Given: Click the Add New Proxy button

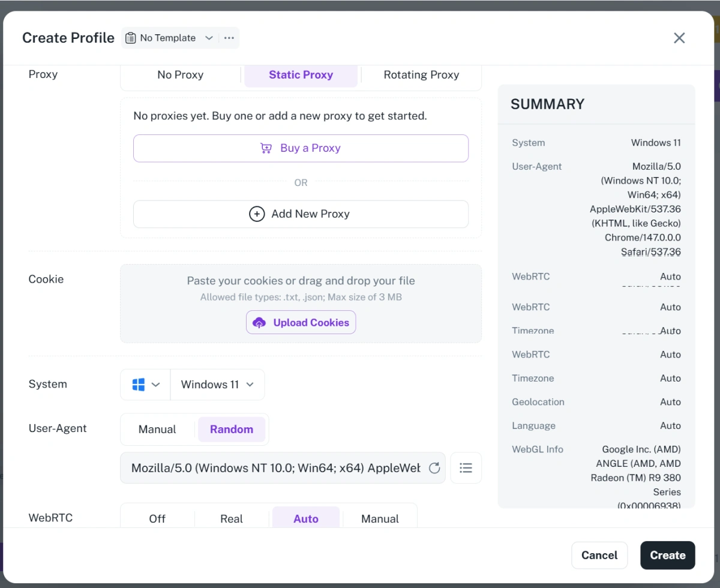Looking at the screenshot, I should point(301,214).
